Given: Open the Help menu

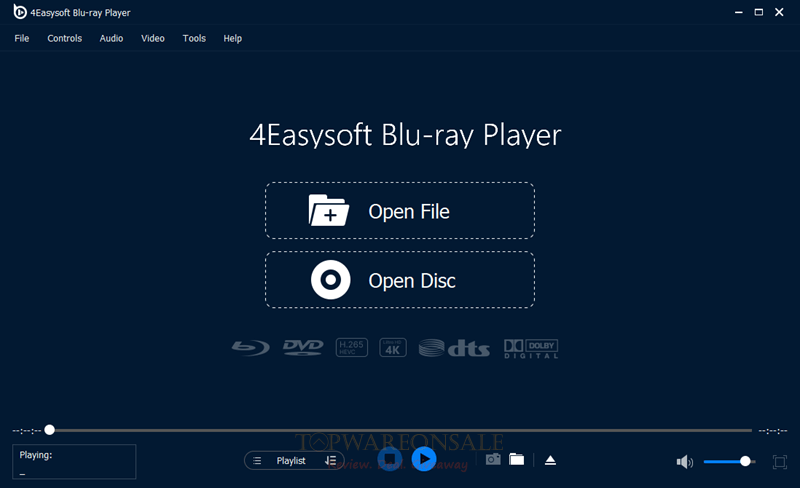Looking at the screenshot, I should (x=232, y=38).
